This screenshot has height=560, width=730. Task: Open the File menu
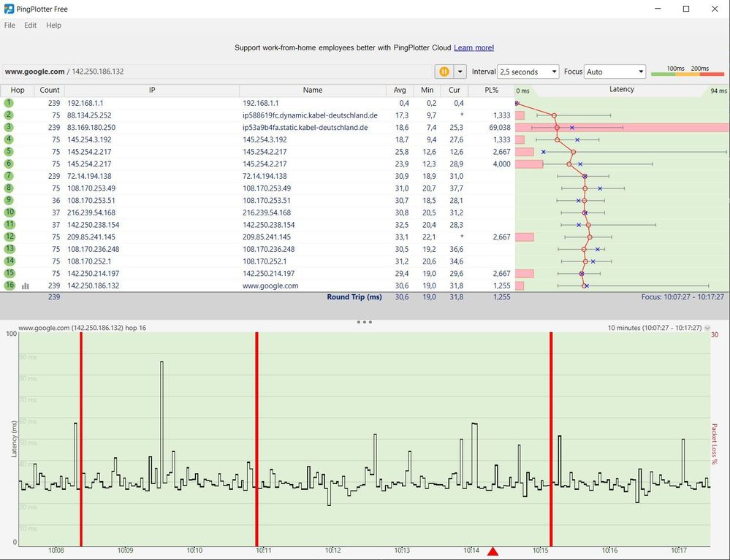[9, 25]
